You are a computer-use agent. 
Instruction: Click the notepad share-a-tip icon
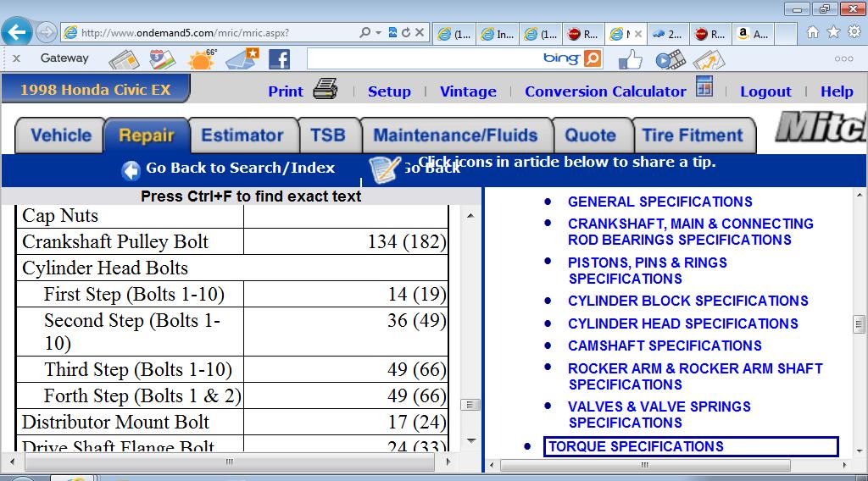coord(385,169)
